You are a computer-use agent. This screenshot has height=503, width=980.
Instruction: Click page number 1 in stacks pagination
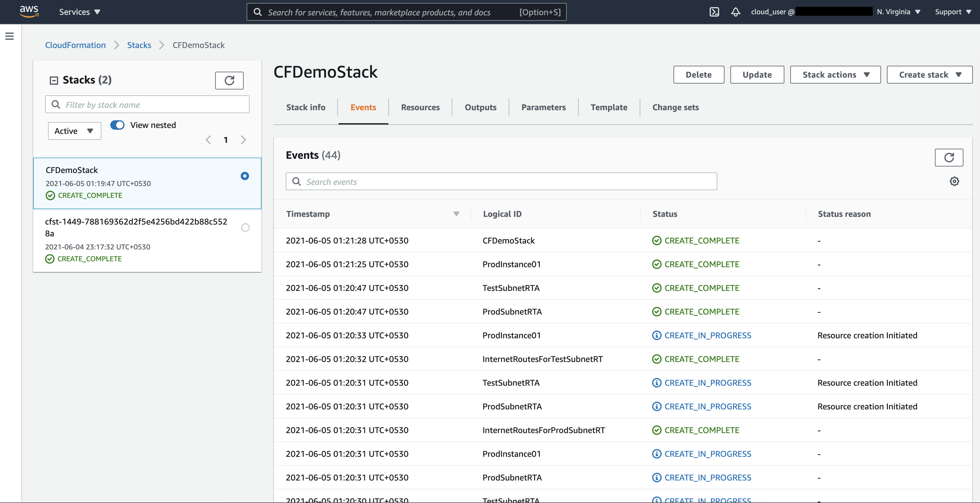point(226,140)
